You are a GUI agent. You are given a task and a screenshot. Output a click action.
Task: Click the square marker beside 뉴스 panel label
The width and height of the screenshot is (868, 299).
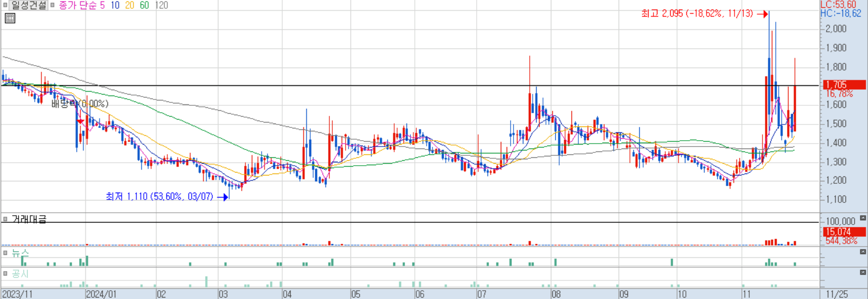5,253
